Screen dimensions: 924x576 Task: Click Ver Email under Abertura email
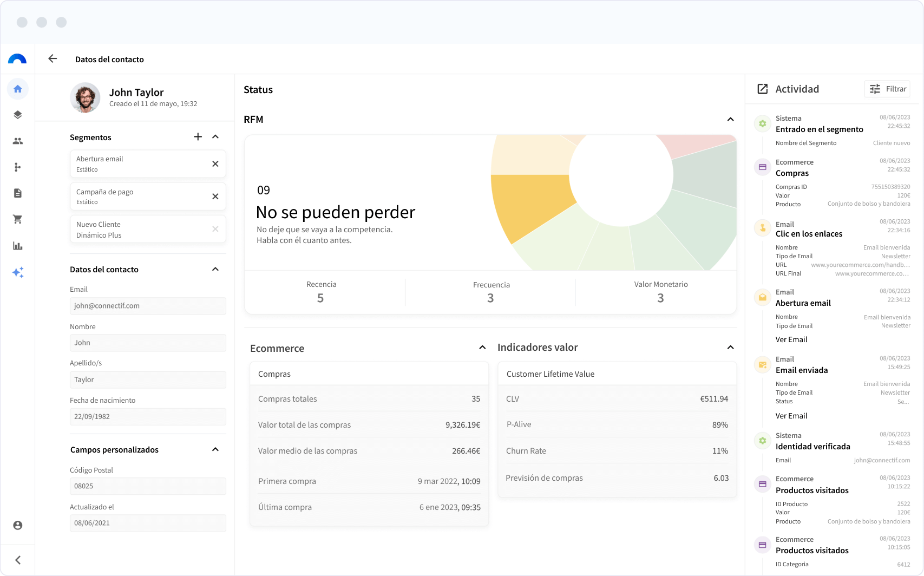[x=791, y=339]
